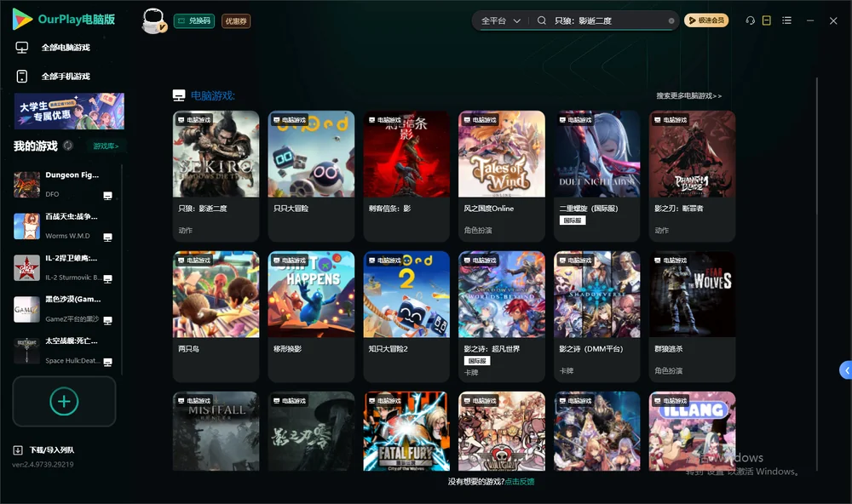
Task: Click the 优惠券 coupon button
Action: point(236,21)
